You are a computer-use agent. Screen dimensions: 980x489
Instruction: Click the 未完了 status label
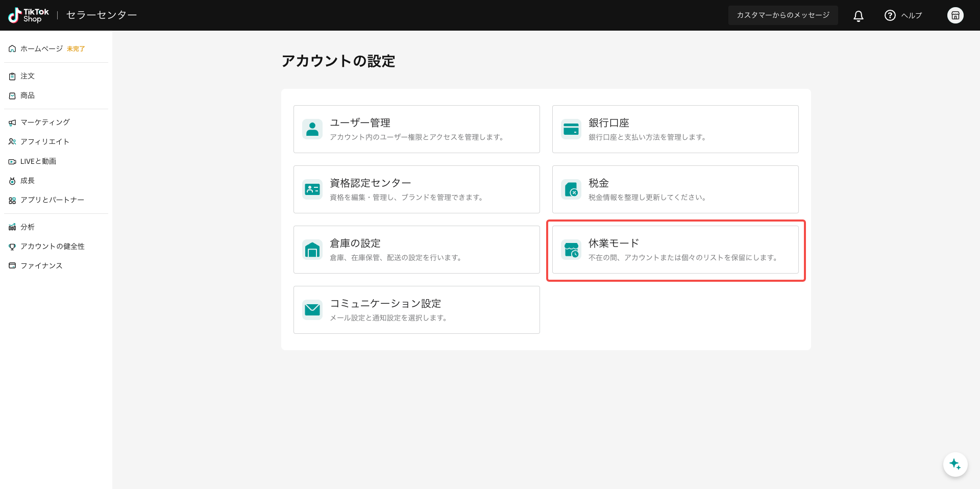[x=76, y=49]
